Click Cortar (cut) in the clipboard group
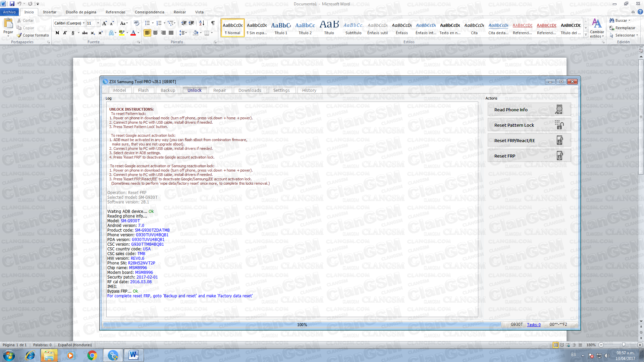Viewport: 644px width, 362px height. point(25,20)
